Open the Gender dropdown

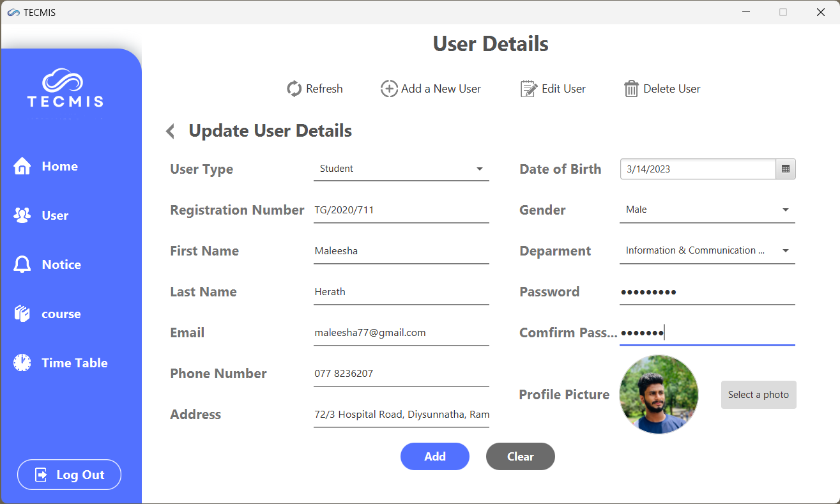pyautogui.click(x=785, y=210)
